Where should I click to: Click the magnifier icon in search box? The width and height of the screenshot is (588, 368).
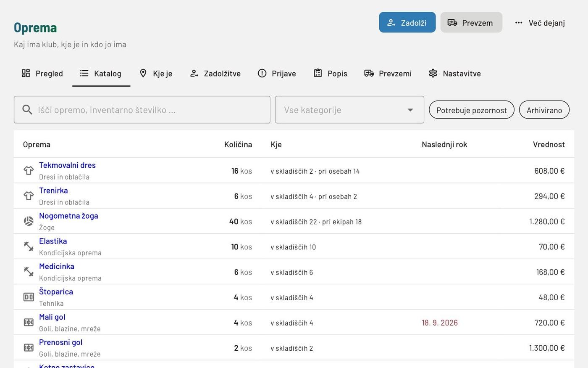(x=27, y=110)
